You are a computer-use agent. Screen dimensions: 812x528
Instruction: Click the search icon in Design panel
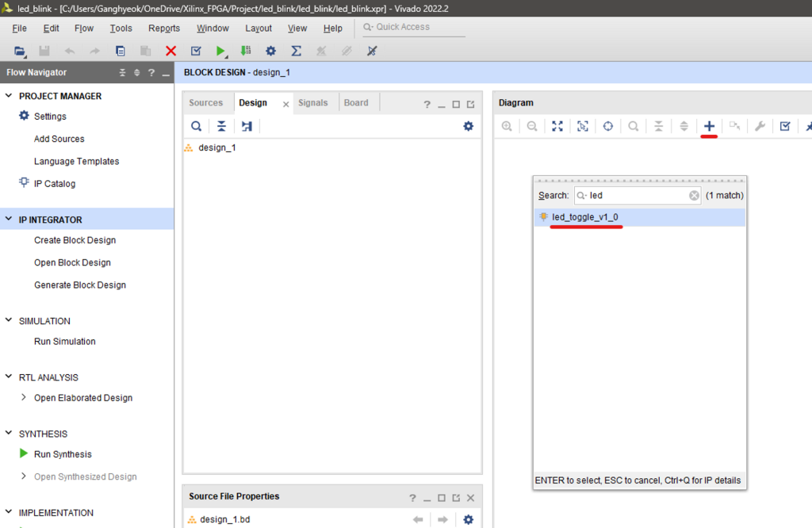[x=197, y=126]
